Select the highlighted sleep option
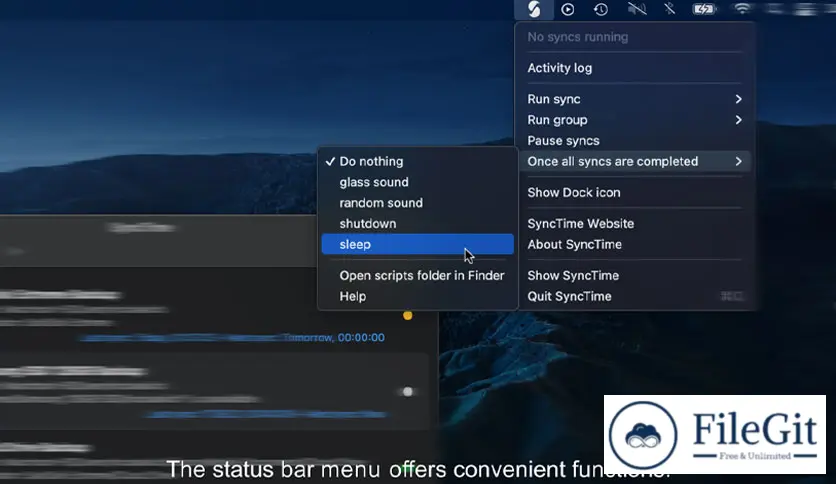Viewport: 836px width, 484px height. pyautogui.click(x=417, y=244)
